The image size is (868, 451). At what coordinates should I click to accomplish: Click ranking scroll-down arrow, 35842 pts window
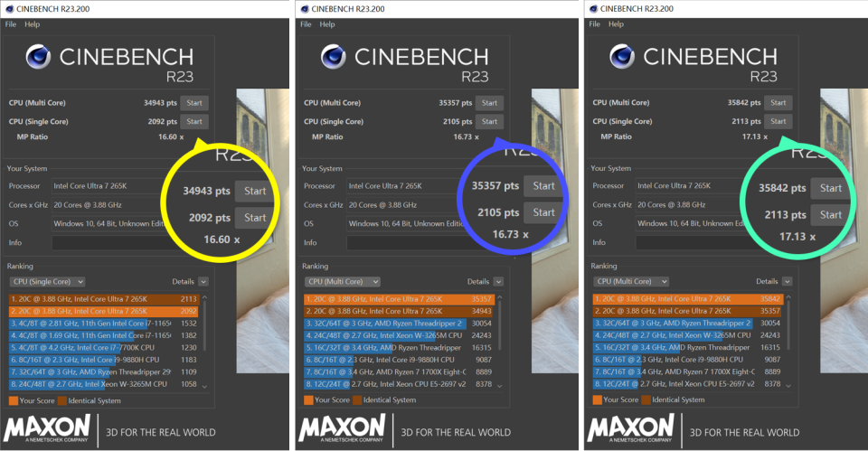(x=788, y=386)
